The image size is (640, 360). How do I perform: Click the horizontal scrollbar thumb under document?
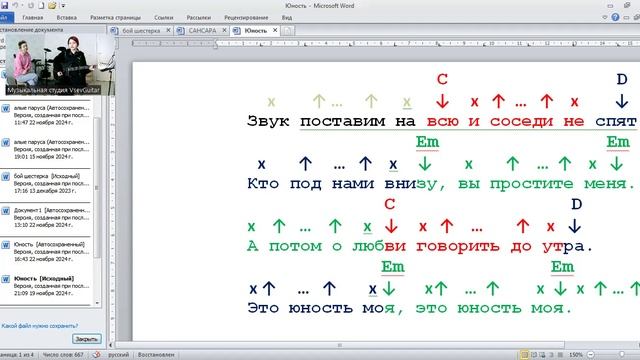[340, 345]
